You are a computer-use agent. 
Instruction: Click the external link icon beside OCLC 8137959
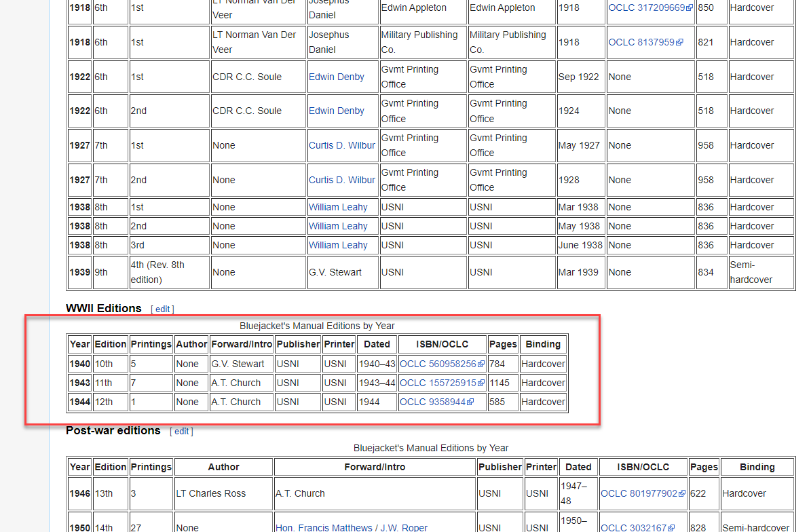click(679, 42)
